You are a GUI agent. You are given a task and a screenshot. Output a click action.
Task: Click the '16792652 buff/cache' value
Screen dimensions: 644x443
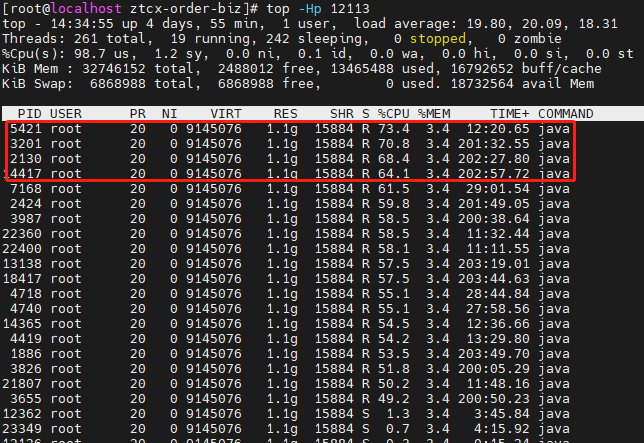526,69
